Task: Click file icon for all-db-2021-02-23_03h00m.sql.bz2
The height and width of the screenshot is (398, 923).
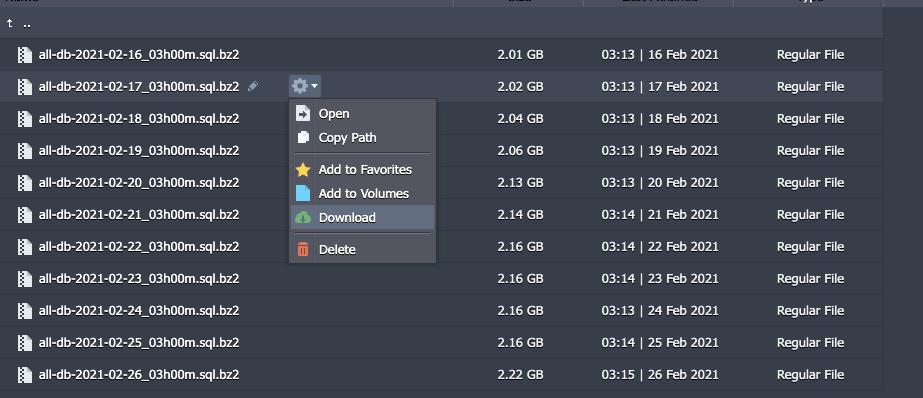Action: coord(24,278)
